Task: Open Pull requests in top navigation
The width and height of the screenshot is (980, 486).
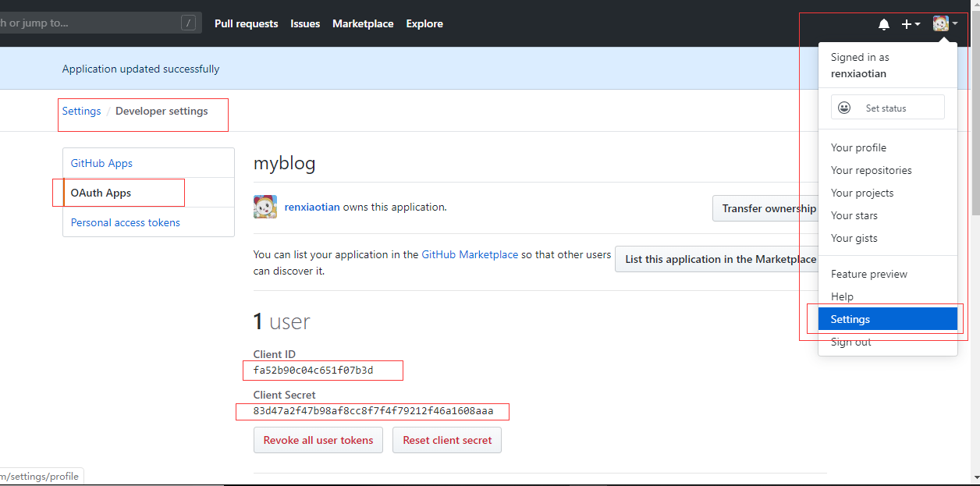Action: click(247, 23)
